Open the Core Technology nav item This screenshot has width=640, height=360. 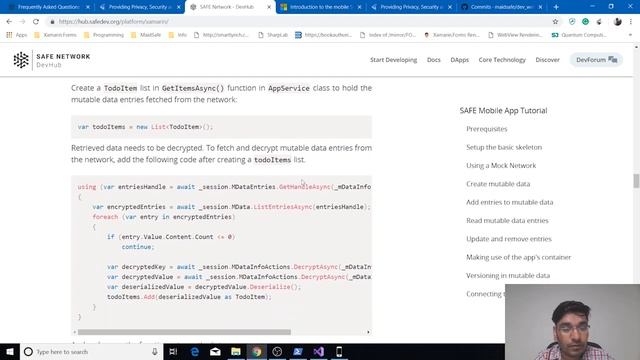point(502,60)
